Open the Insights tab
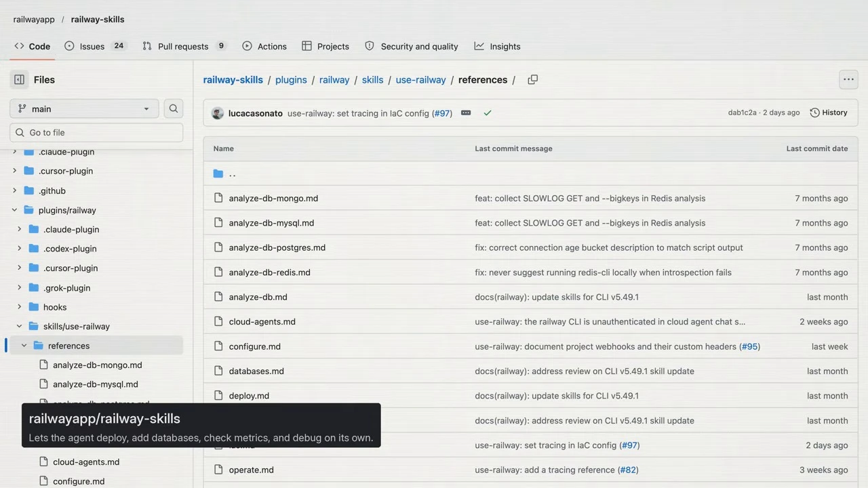The width and height of the screenshot is (868, 488). tap(497, 46)
